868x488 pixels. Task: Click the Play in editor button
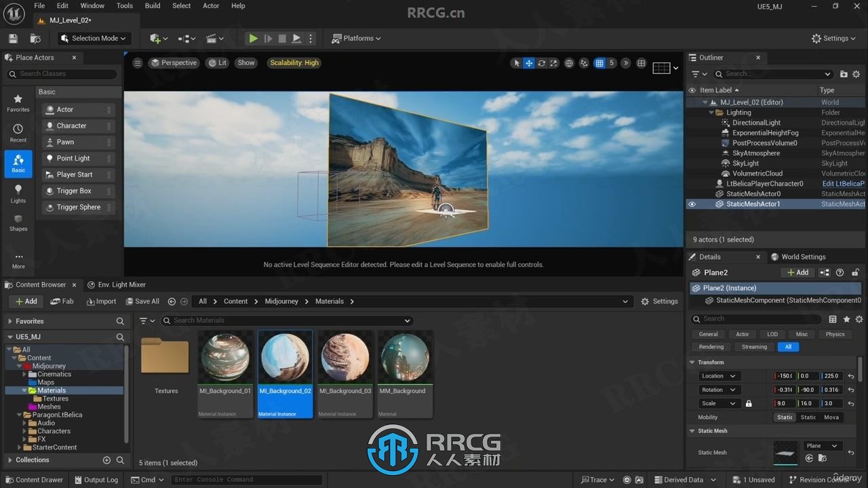coord(253,39)
